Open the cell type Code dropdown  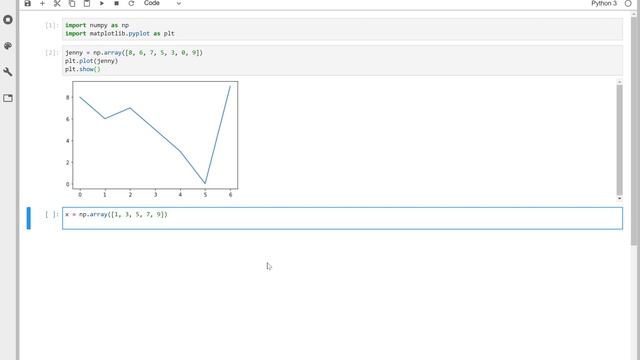pos(162,3)
